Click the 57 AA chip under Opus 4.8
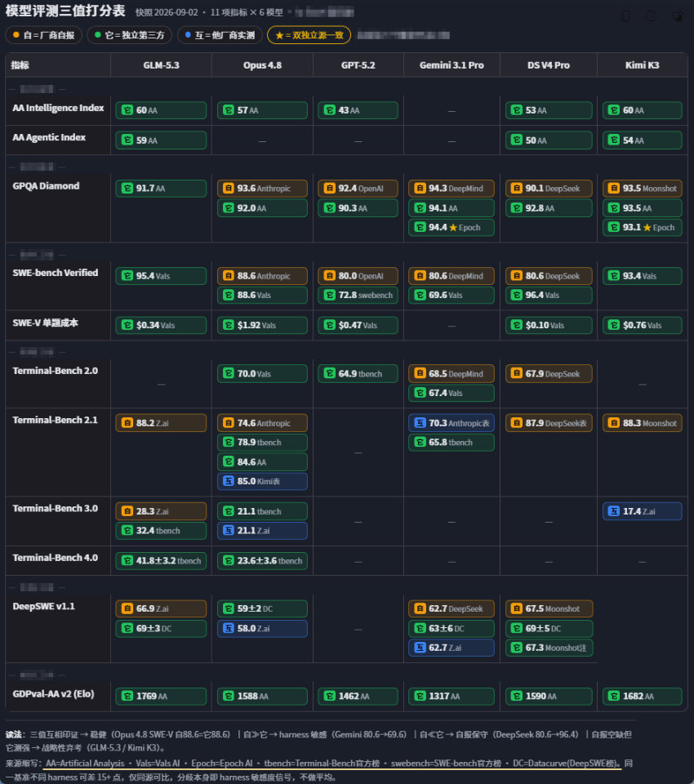The height and width of the screenshot is (784, 694). (x=263, y=110)
